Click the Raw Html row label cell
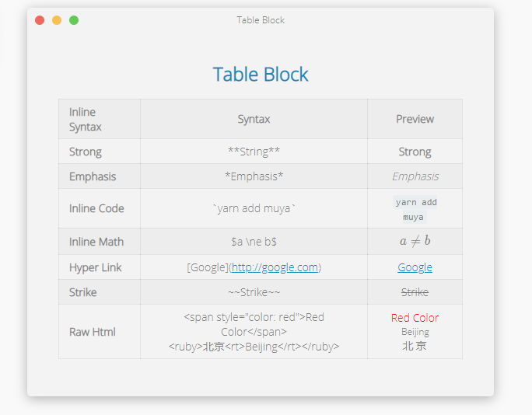The width and height of the screenshot is (532, 415). (x=100, y=332)
